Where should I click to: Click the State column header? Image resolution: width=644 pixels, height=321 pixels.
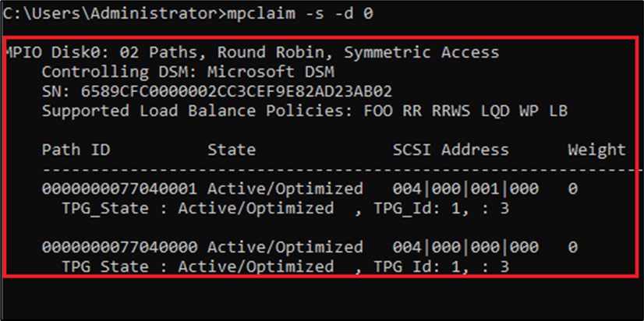pyautogui.click(x=231, y=150)
